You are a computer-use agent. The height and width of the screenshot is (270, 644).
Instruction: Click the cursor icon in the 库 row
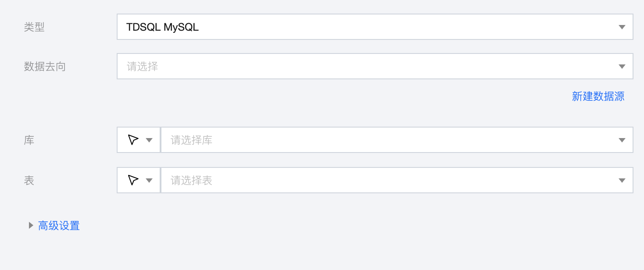[133, 140]
